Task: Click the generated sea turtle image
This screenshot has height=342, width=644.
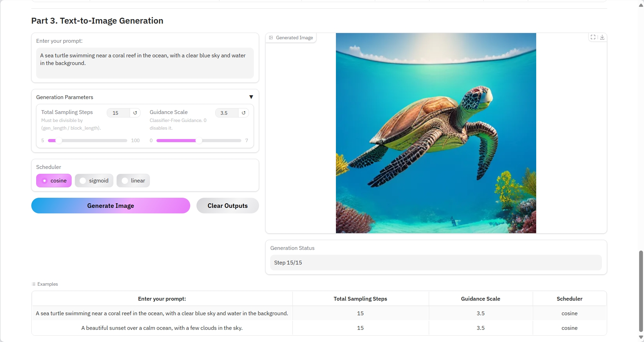Action: (436, 133)
